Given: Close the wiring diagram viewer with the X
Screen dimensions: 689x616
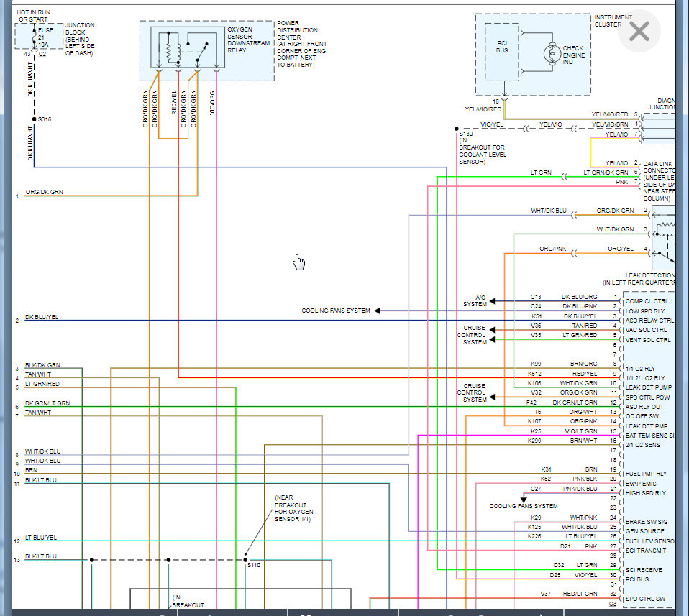Looking at the screenshot, I should coord(639,31).
